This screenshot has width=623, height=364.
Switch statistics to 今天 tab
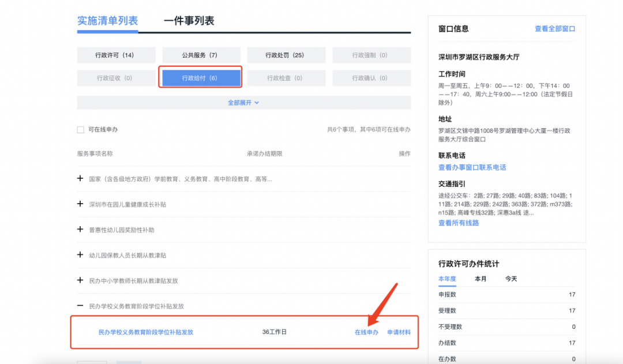511,279
